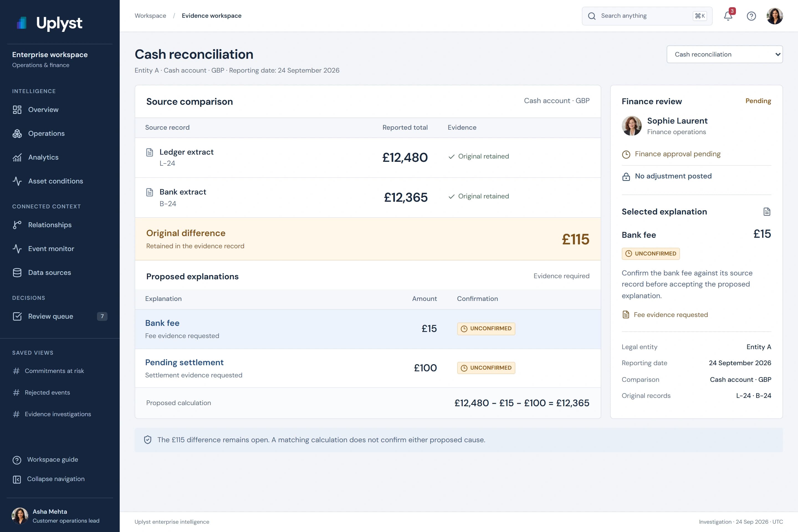This screenshot has width=798, height=532.
Task: Expand the Cash reconciliation dropdown
Action: (724, 54)
